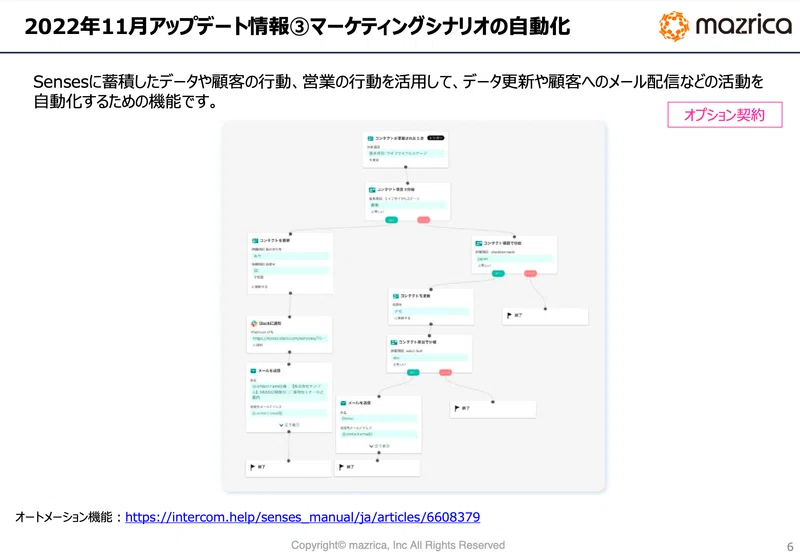Screen dimensions: 800x554
Task: Select the multi-line subject field in the mail node below Slack
Action: point(289,391)
